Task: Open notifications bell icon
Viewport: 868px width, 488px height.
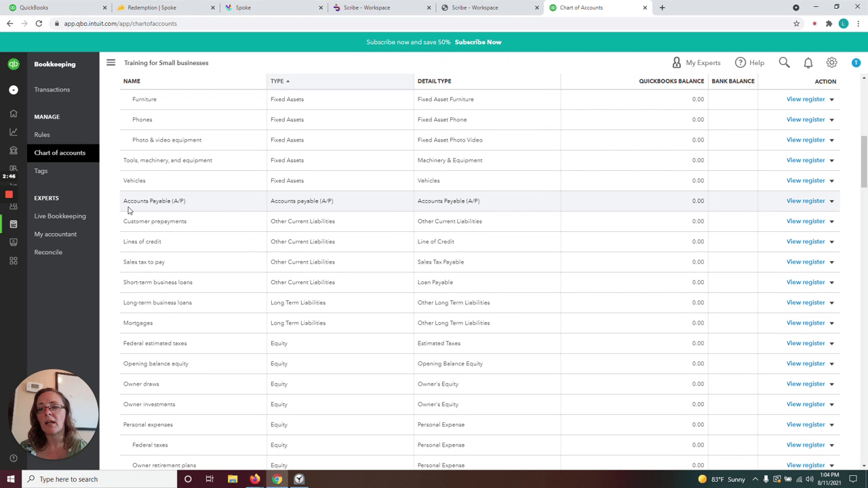Action: pyautogui.click(x=808, y=63)
